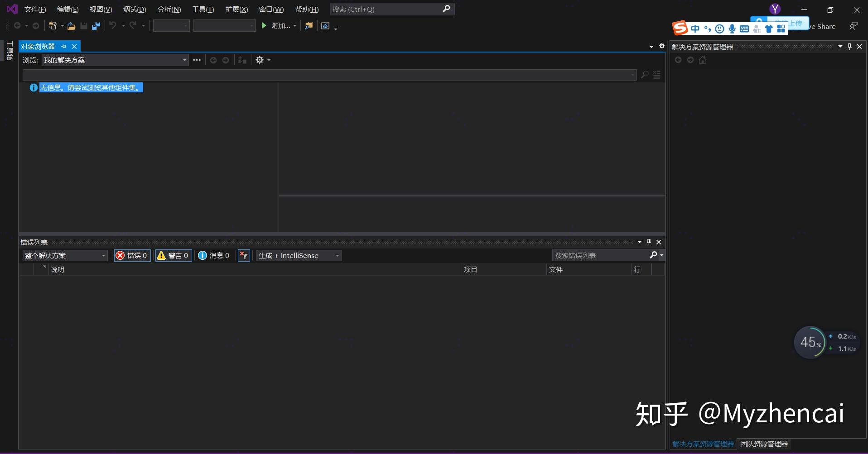This screenshot has height=454, width=868.
Task: Click the 解决方案资源管理器 link at the bottom
Action: 703,444
